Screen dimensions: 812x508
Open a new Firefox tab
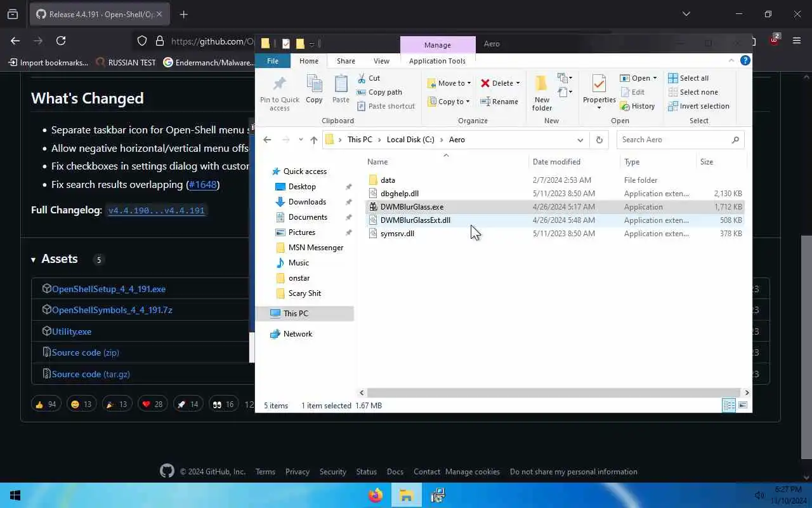click(183, 14)
